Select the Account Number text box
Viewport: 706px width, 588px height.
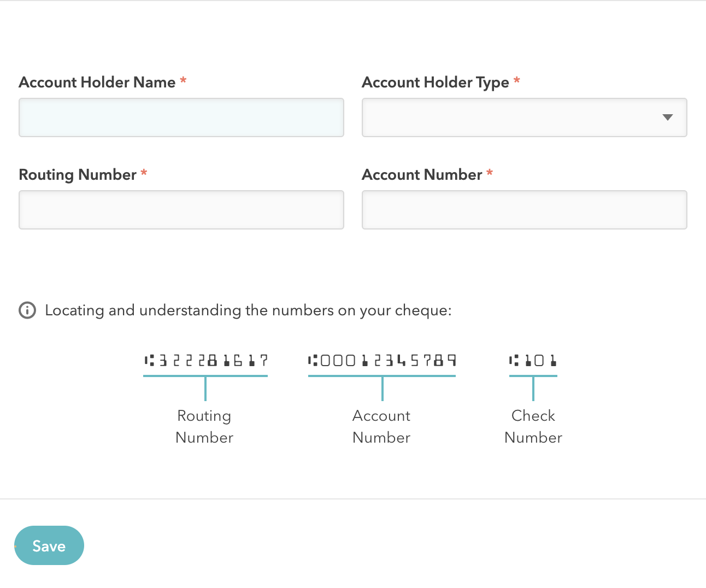[x=524, y=210]
